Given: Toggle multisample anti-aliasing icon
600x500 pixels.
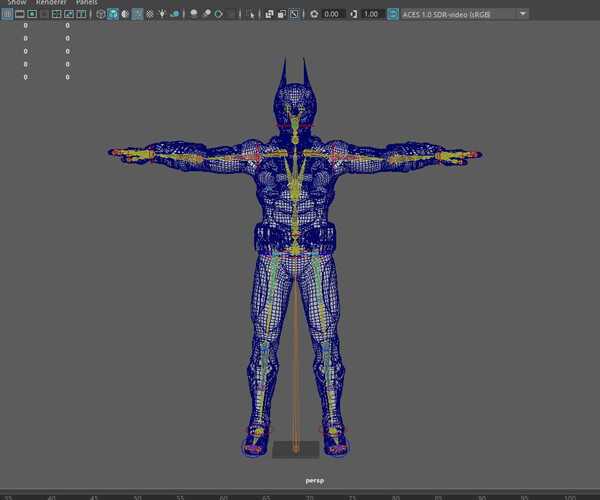Looking at the screenshot, I should pyautogui.click(x=218, y=15).
